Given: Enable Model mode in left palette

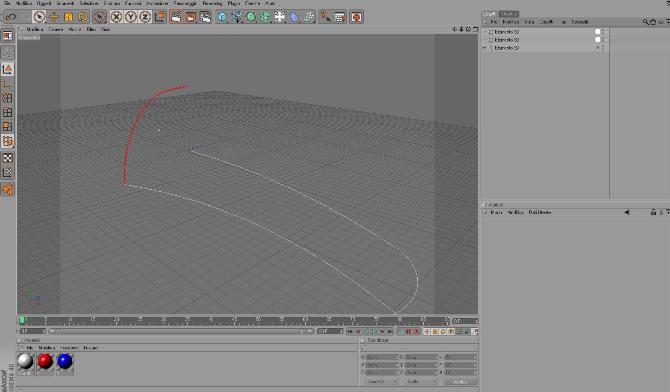Looking at the screenshot, I should point(8,69).
